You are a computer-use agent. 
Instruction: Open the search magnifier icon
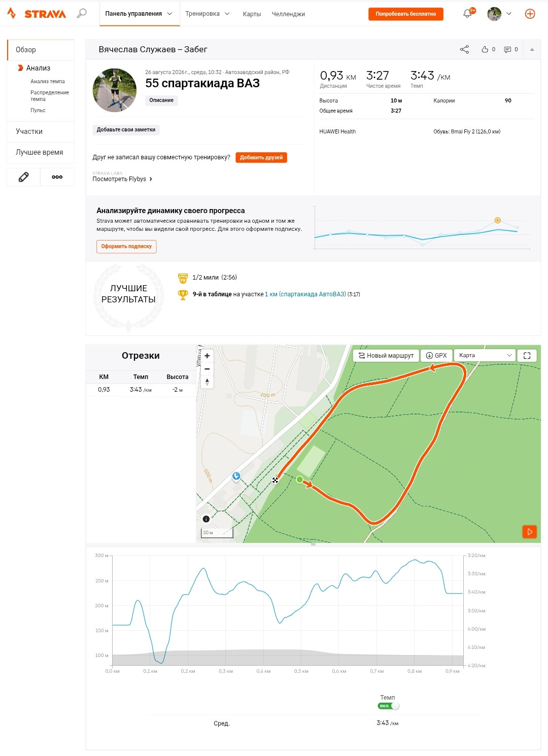point(82,14)
